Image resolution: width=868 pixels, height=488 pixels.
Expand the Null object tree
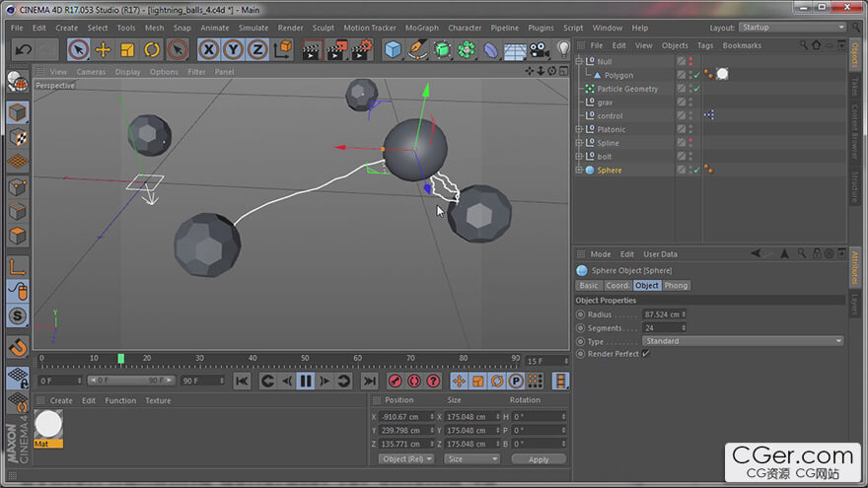(x=579, y=61)
